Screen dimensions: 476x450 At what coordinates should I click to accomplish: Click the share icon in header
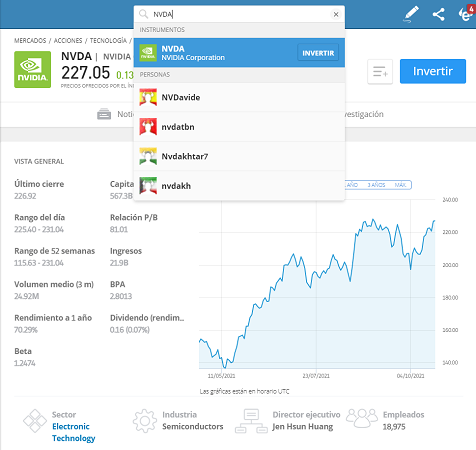pos(438,15)
